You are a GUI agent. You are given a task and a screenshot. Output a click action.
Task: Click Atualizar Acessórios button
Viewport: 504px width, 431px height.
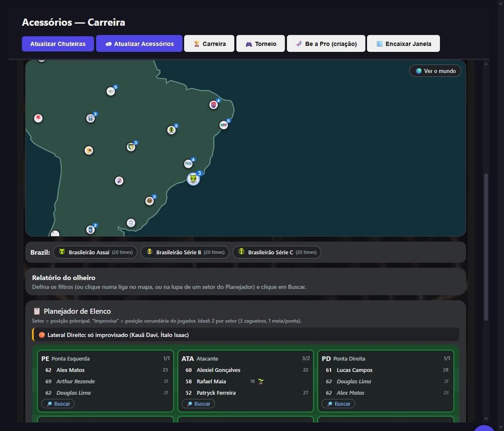(x=139, y=44)
